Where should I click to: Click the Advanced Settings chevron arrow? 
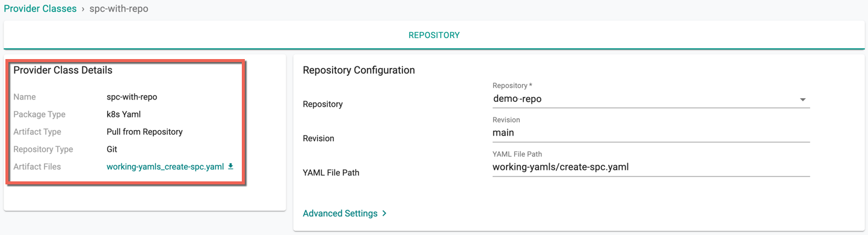tap(384, 213)
